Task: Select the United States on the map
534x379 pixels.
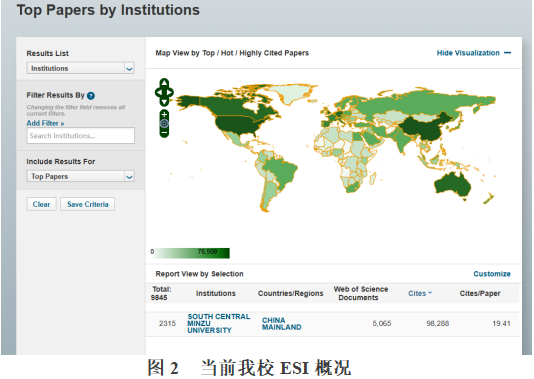Action: (x=238, y=125)
